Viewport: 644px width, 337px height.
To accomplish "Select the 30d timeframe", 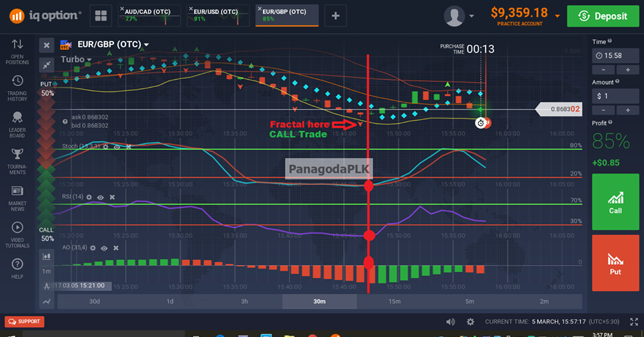I will tap(95, 301).
